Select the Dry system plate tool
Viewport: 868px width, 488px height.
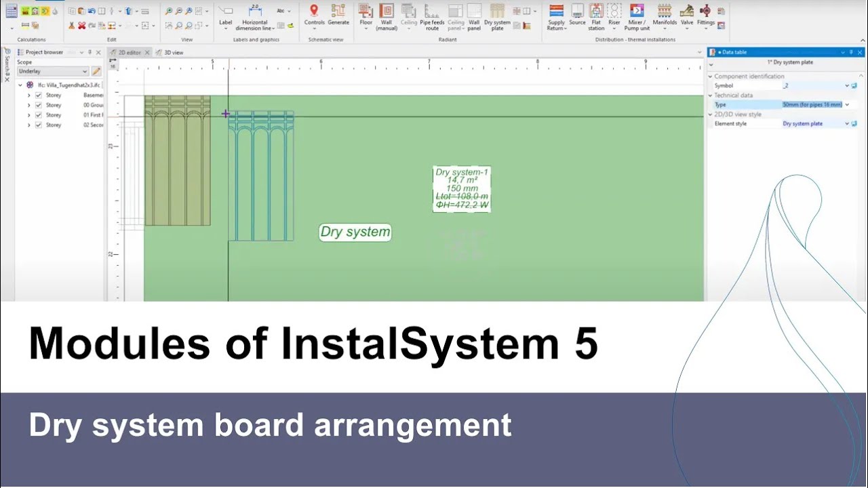pos(497,18)
